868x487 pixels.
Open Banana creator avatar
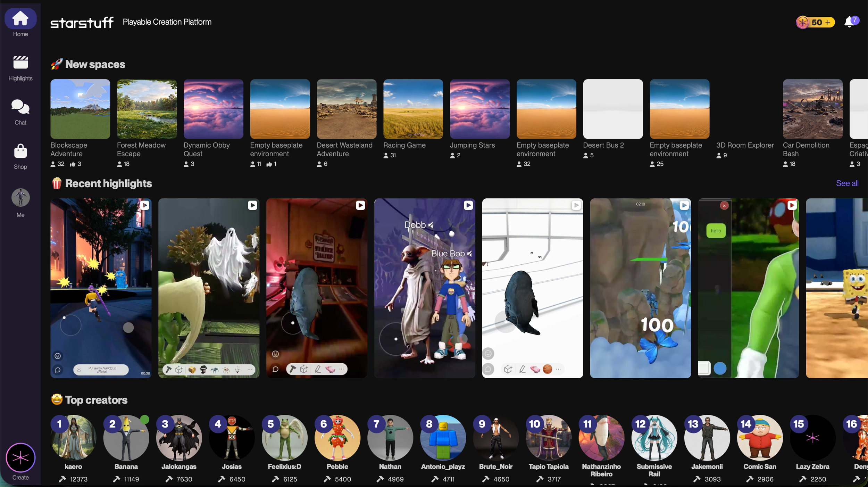pyautogui.click(x=126, y=438)
